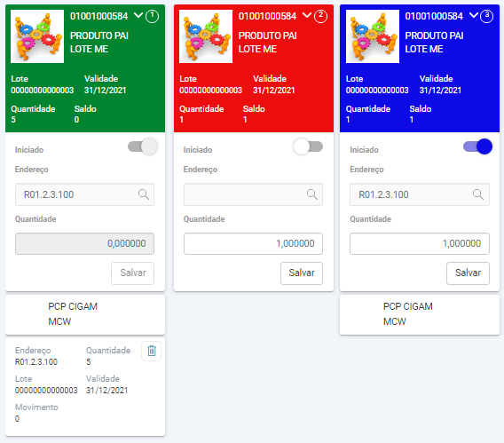Click the search icon in blue card's Endereço field
The width and height of the screenshot is (504, 443).
coord(478,194)
